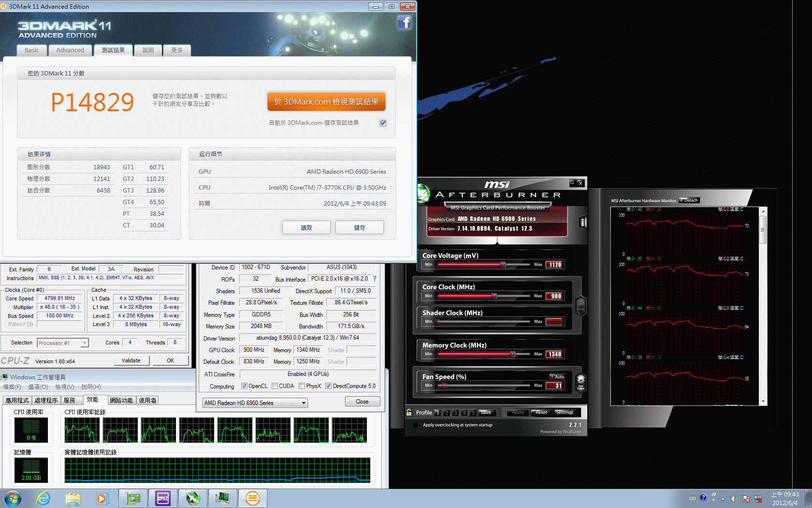Screen dimensions: 812x508
Task: Switch to the Advanced tab in 3DMark
Action: click(x=70, y=50)
